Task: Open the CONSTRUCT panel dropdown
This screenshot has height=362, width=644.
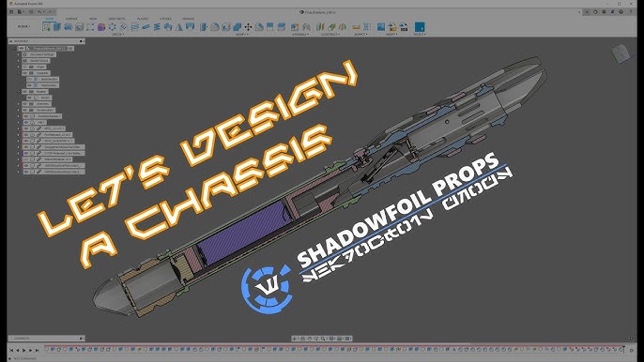Action: 330,35
